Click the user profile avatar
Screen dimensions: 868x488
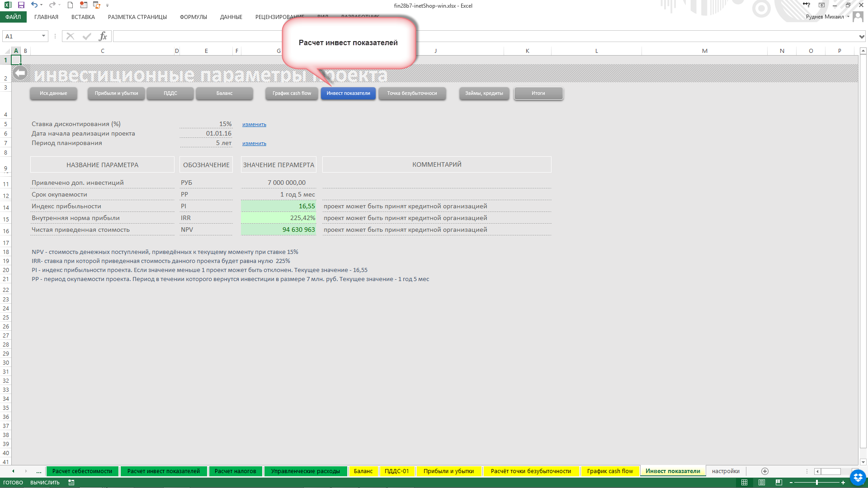(858, 17)
